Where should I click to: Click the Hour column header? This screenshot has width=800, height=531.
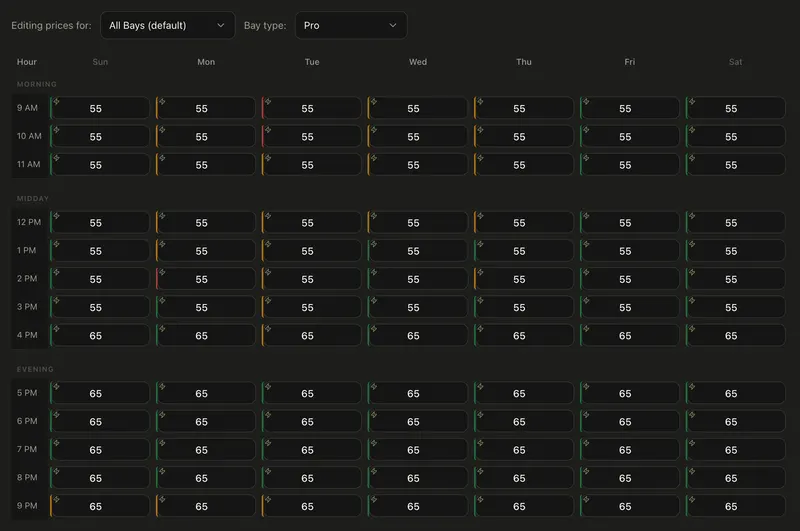tap(27, 62)
